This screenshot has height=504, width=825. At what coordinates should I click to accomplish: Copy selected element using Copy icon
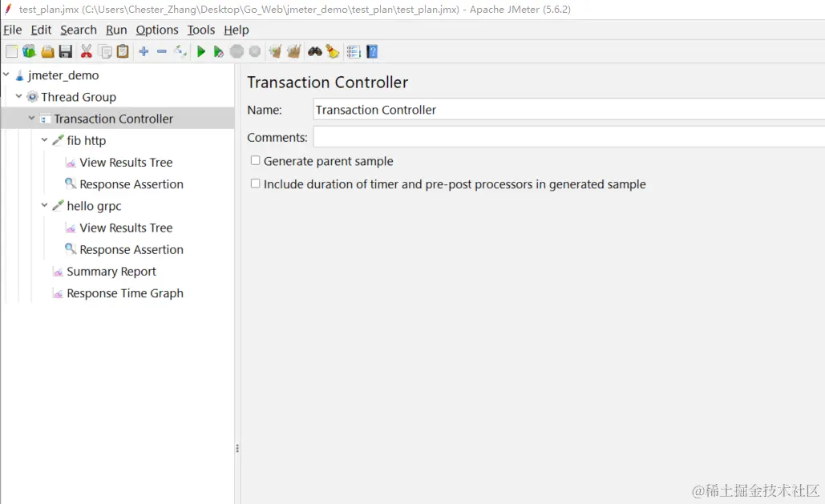105,51
